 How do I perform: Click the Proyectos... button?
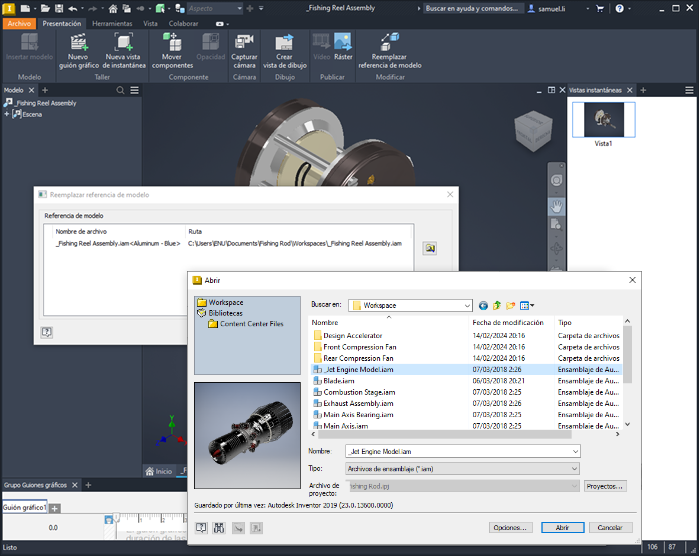tap(605, 486)
